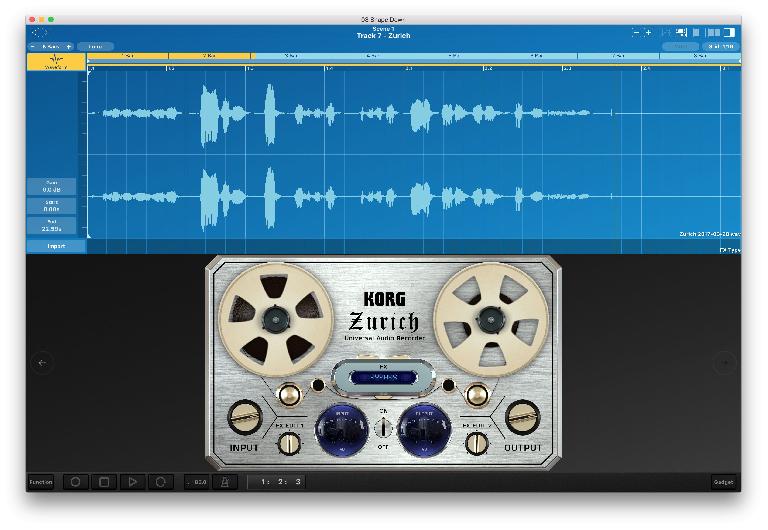768x530 pixels.
Task: Click the Record button in the transport bar
Action: click(x=75, y=482)
